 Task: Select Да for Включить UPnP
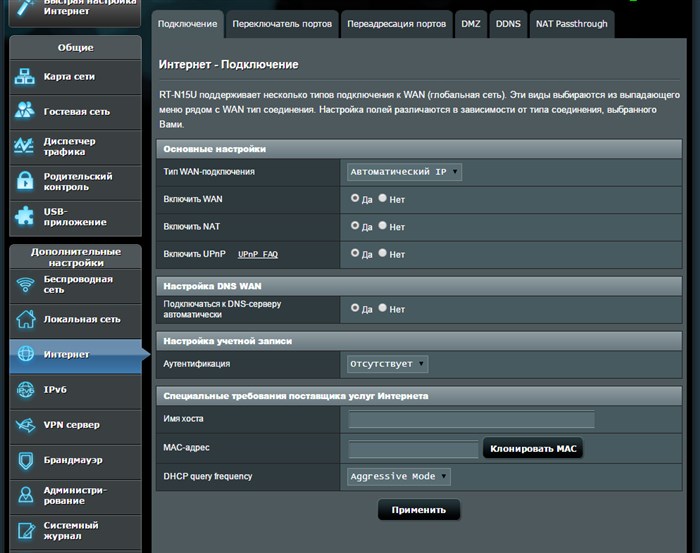click(x=355, y=253)
